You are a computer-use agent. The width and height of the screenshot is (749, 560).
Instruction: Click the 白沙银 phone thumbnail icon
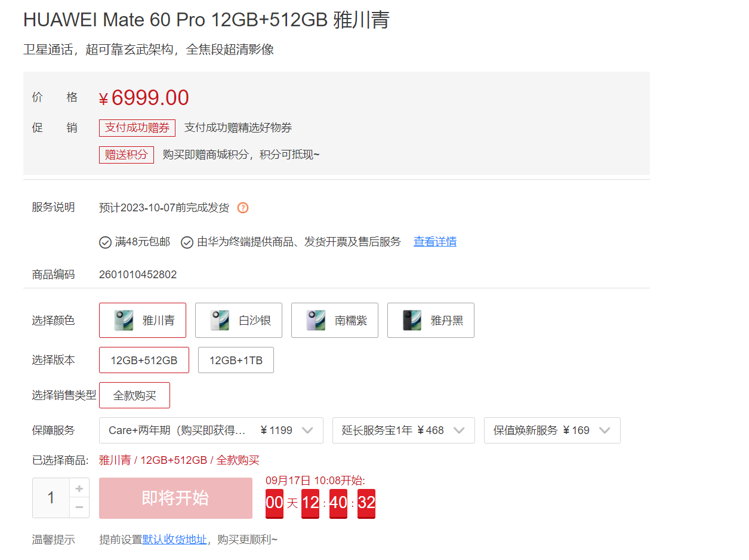220,320
